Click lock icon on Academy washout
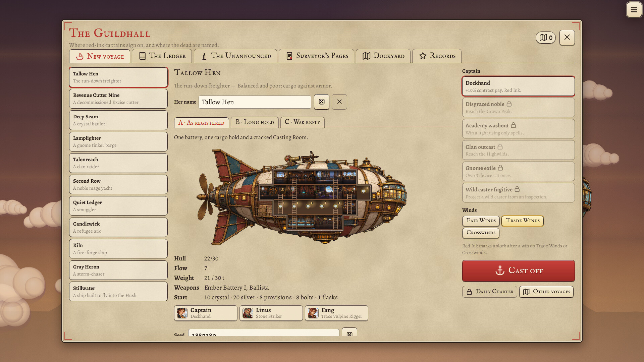Screen dimensions: 644x362 point(513,125)
